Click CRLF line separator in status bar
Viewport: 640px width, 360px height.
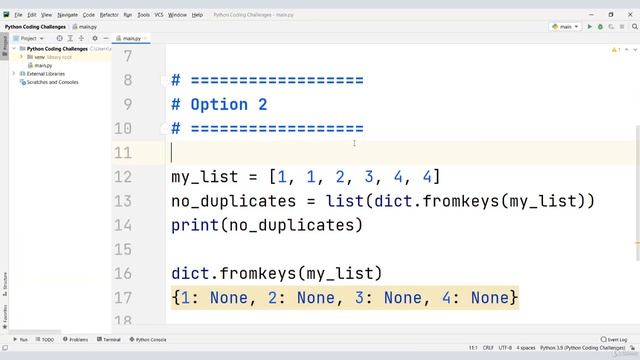(488, 348)
